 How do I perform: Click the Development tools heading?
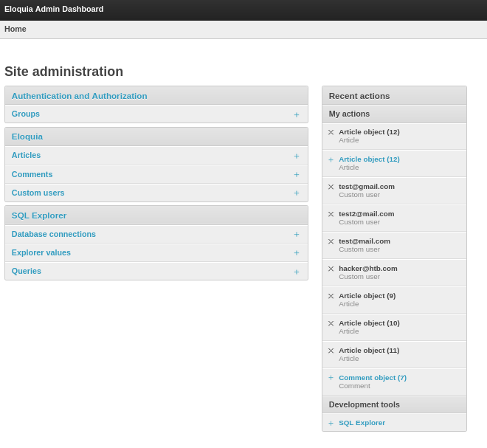364,404
